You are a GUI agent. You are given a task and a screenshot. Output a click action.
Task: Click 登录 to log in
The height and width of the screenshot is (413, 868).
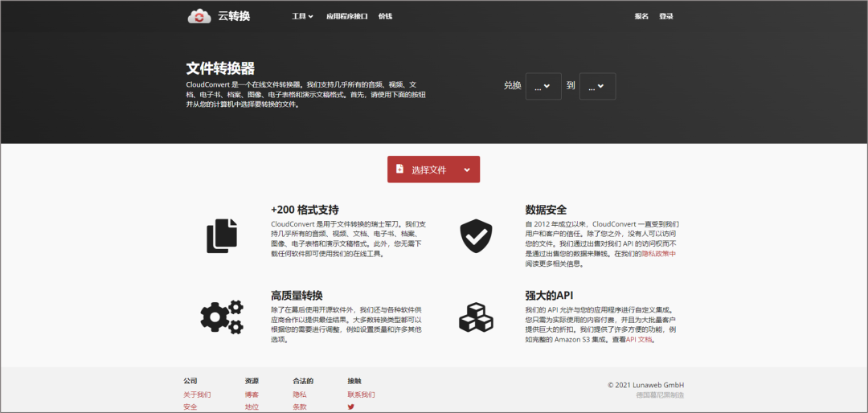[x=666, y=16]
